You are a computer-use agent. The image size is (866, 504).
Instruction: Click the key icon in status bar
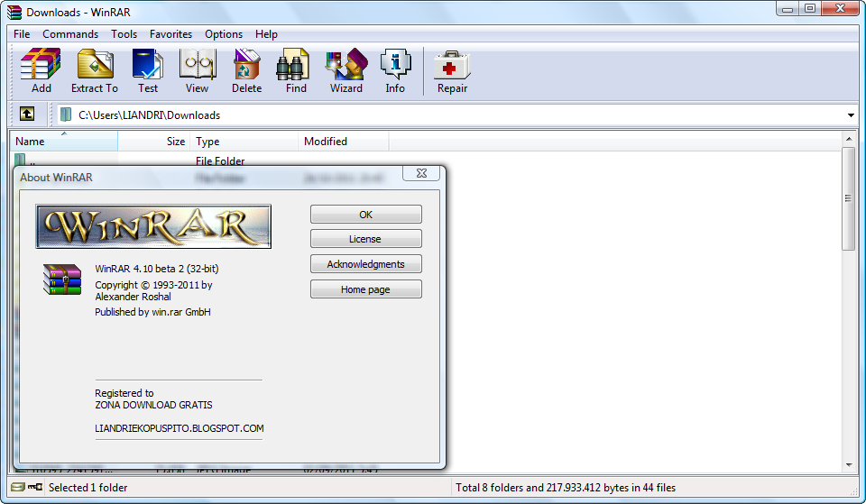point(35,487)
